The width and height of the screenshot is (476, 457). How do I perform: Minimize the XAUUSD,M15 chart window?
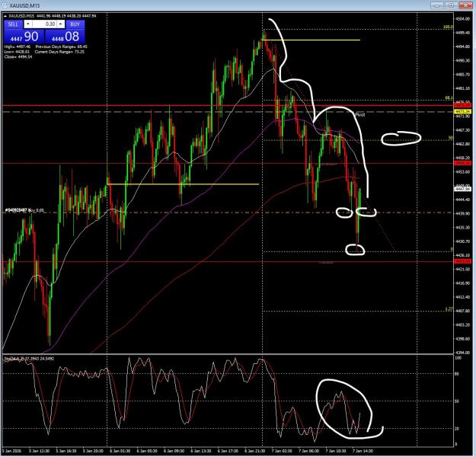[437, 5]
